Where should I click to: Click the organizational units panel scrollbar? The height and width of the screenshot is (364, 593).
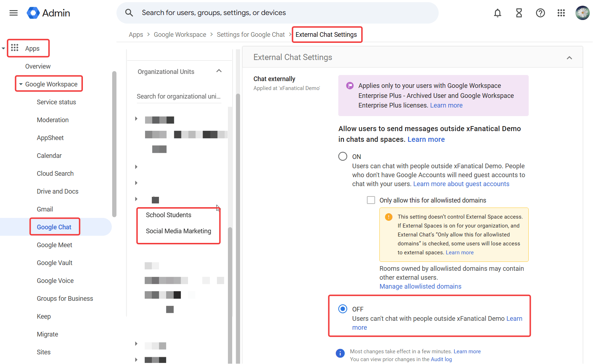click(x=230, y=295)
